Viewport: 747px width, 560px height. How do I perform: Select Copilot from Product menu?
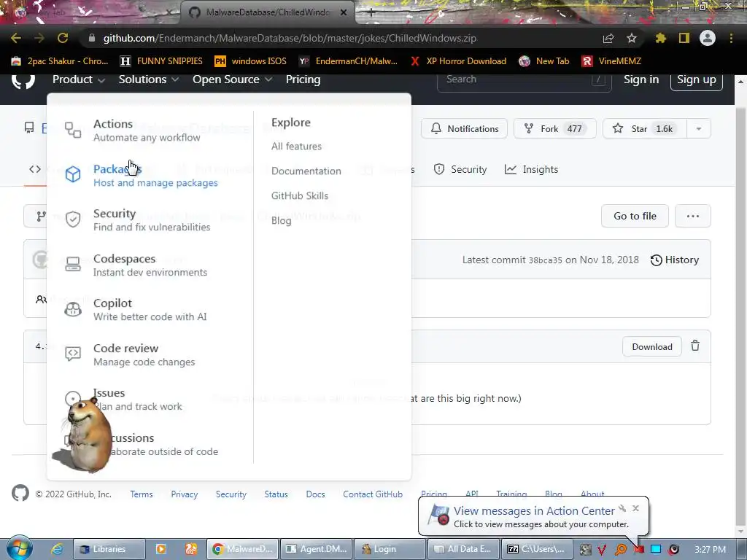pos(150,309)
